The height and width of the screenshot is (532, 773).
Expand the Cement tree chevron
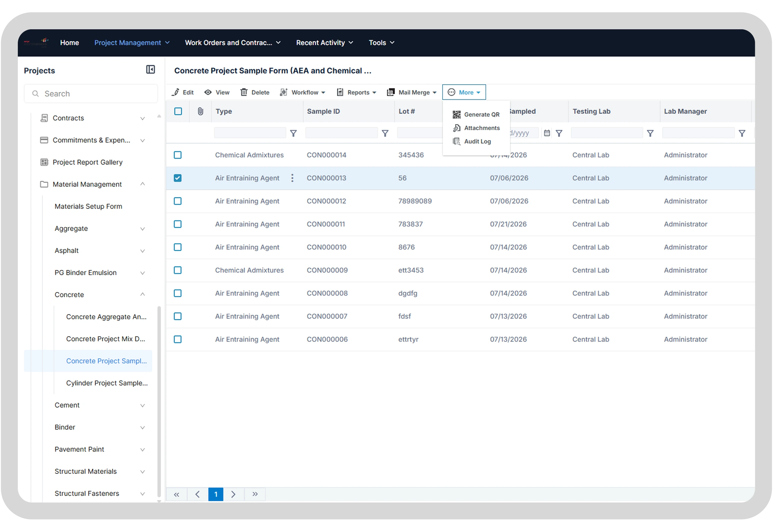point(143,406)
